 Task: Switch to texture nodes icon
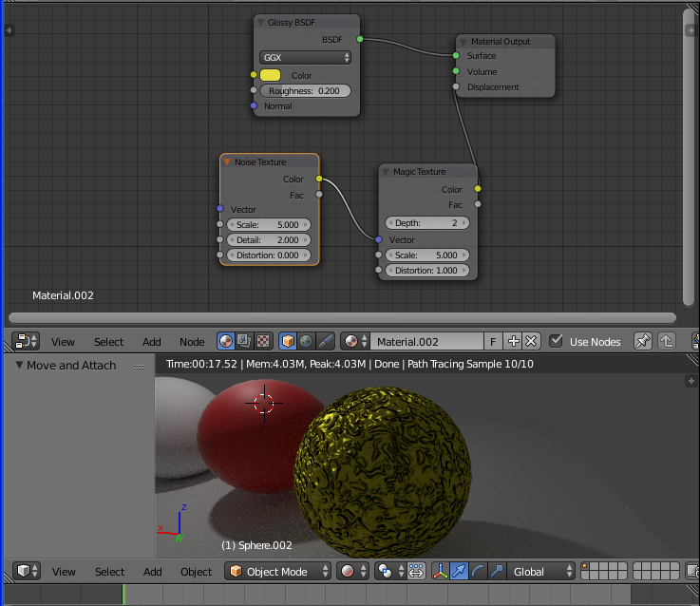coord(263,341)
